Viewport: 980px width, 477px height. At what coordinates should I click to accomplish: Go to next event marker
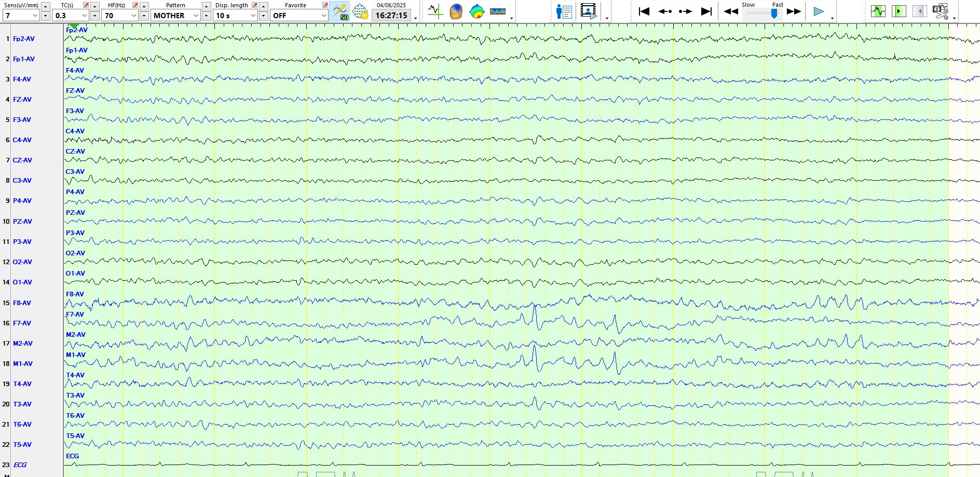(x=685, y=11)
